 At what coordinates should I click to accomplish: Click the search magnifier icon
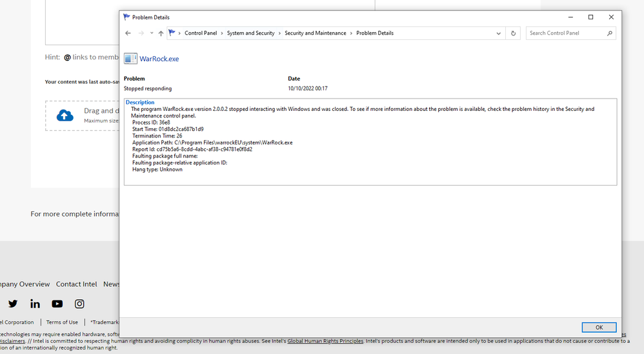click(x=610, y=34)
